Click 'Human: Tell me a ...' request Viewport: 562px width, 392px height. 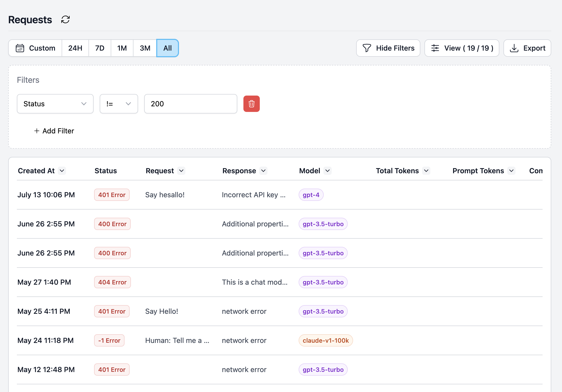[x=177, y=340]
